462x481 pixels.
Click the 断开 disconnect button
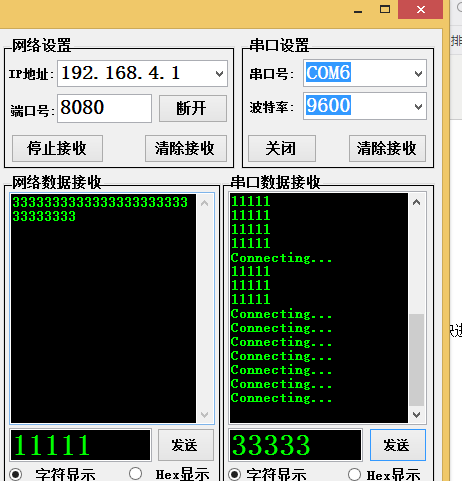click(x=193, y=108)
